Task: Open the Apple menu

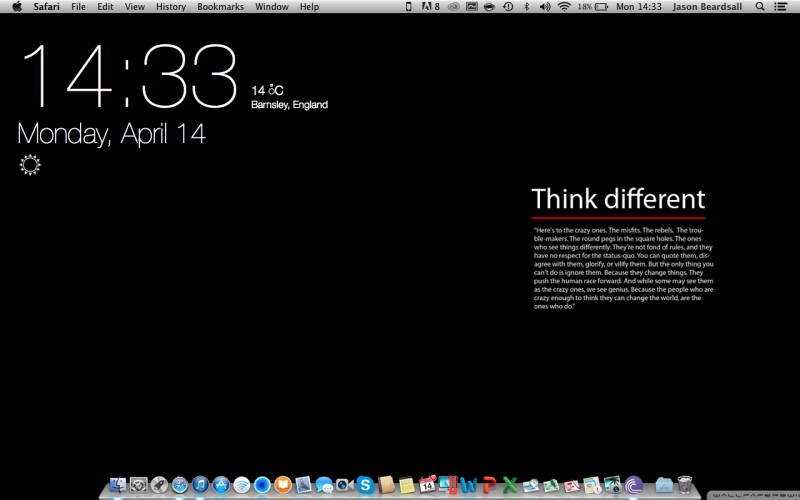Action: (17, 7)
